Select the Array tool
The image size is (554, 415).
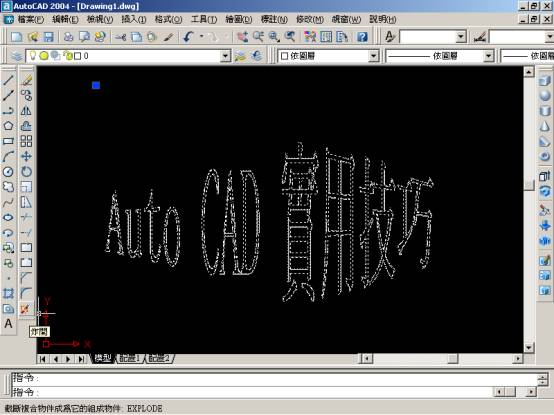click(x=26, y=141)
